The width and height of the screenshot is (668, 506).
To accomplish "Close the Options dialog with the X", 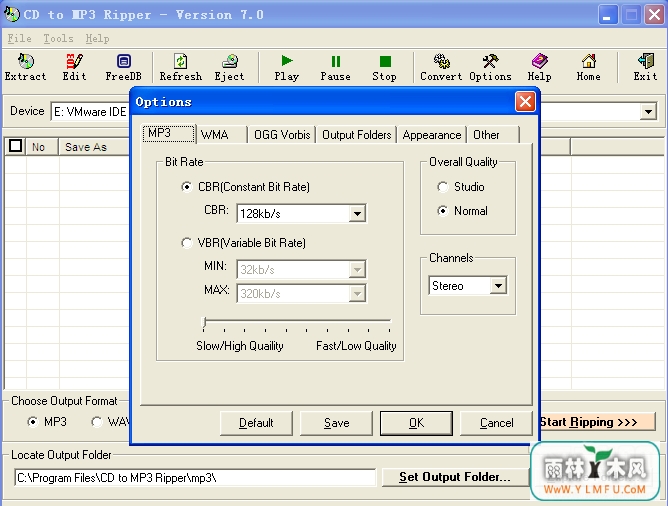I will pyautogui.click(x=525, y=102).
